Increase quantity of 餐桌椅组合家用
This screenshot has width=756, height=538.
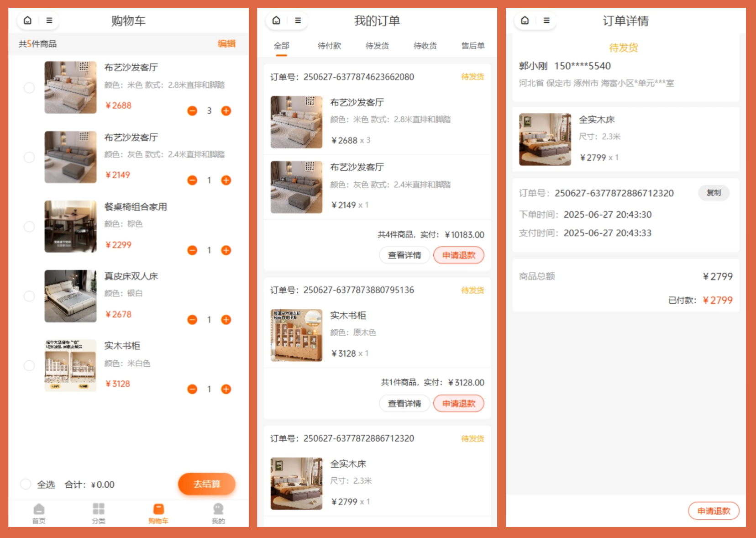point(226,250)
